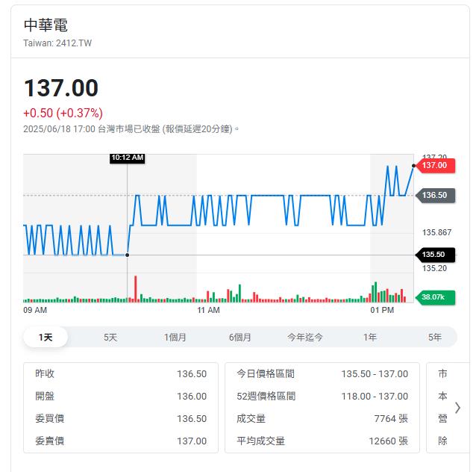Open the 6個月 chart range
The height and width of the screenshot is (472, 476).
(240, 337)
